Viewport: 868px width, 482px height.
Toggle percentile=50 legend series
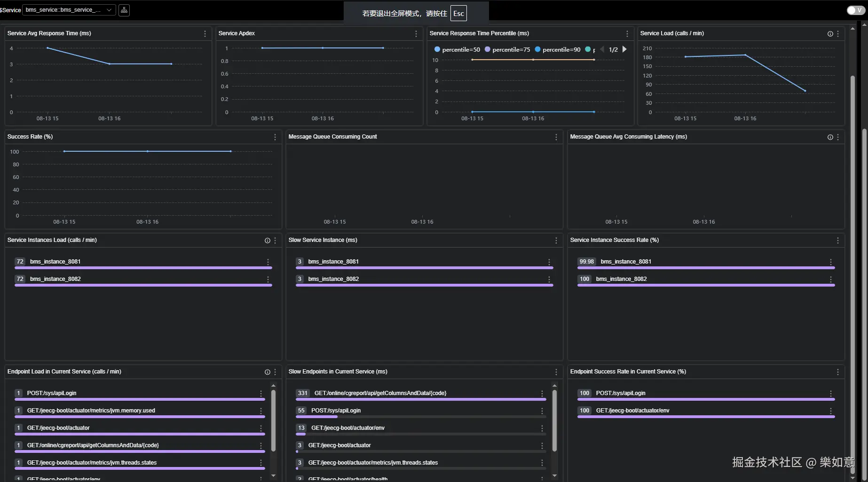(x=457, y=49)
